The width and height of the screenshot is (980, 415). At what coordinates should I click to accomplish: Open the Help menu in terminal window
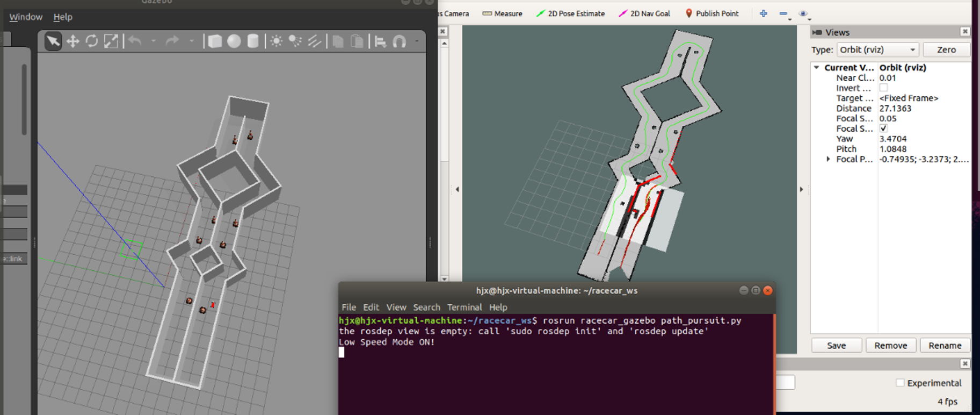498,307
